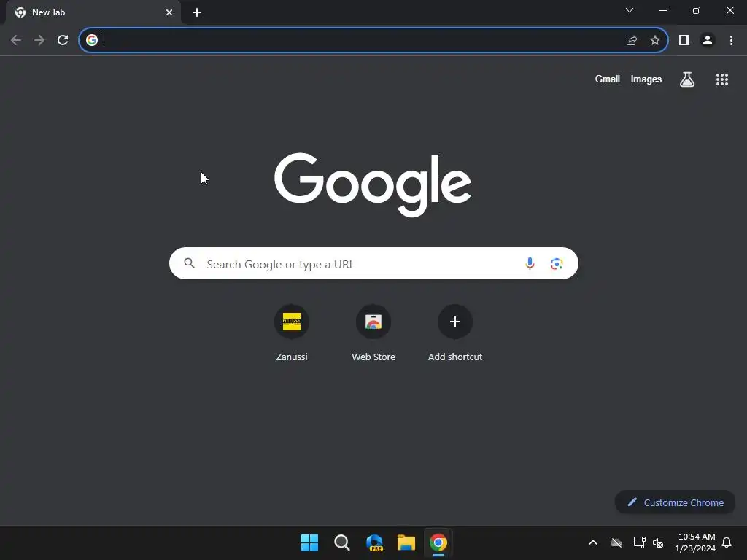The height and width of the screenshot is (560, 747).
Task: Select the New Tab tab
Action: 93,12
